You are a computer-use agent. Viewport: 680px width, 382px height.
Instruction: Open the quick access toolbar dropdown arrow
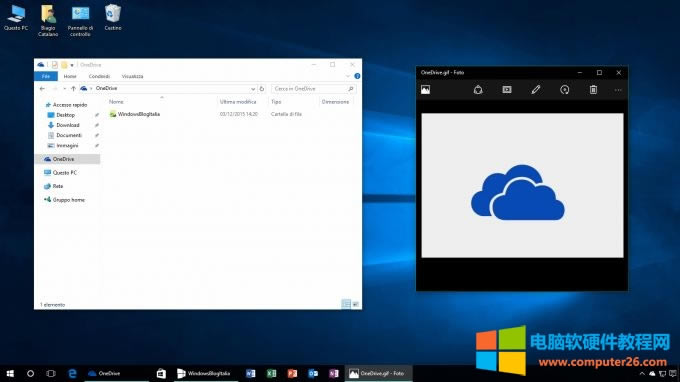(72, 65)
